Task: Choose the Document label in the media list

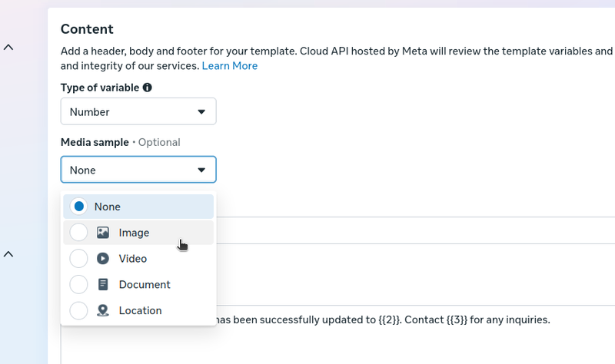Action: (145, 284)
